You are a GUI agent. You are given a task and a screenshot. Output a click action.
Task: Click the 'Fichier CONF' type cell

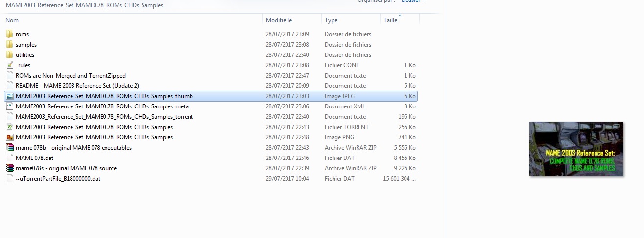[x=341, y=65]
